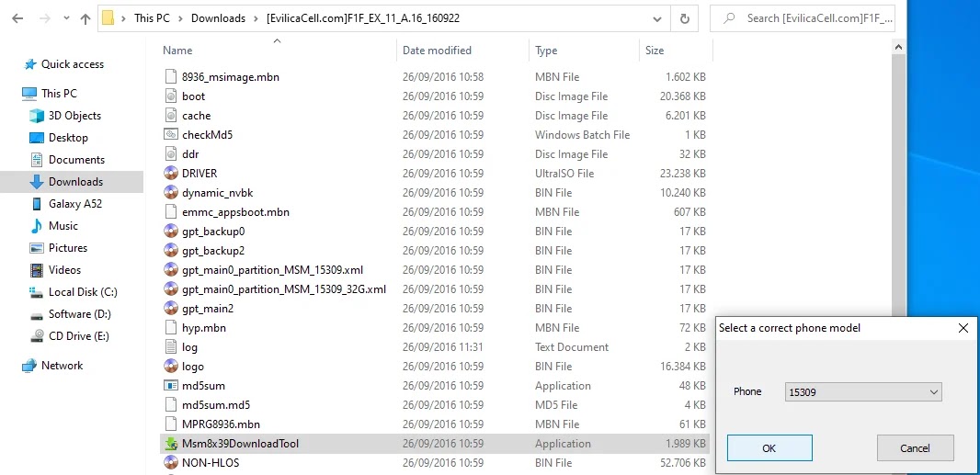Click the Up arrow navigation icon

85,18
